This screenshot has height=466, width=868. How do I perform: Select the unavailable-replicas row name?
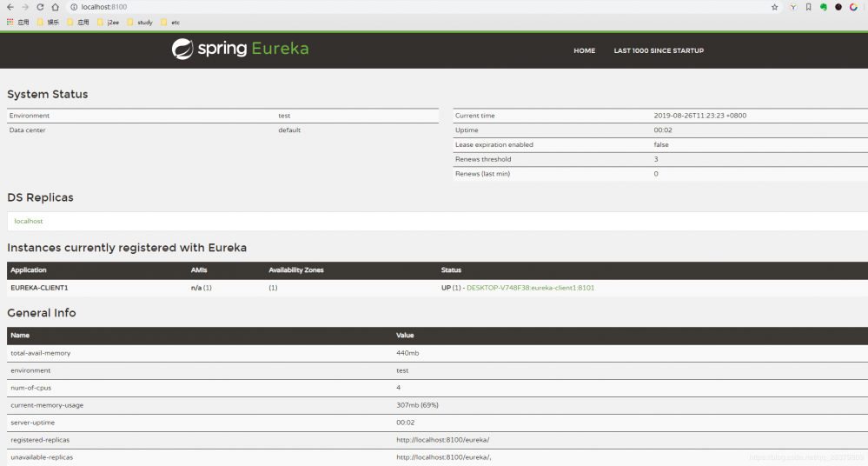(x=42, y=457)
